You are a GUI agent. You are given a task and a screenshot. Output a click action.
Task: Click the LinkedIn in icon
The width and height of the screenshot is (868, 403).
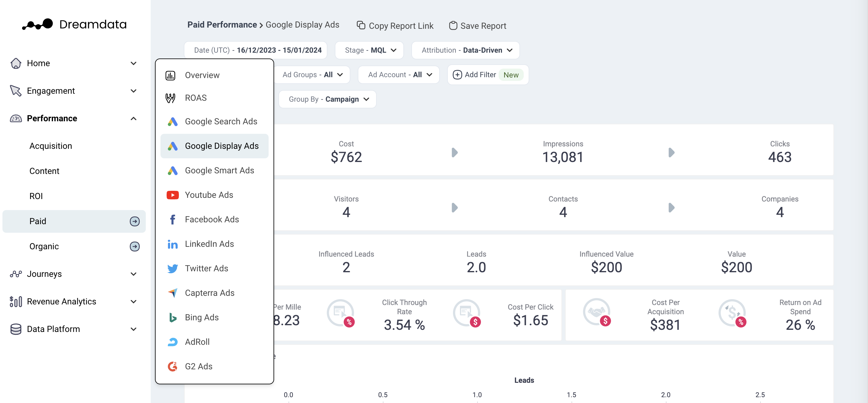[172, 244]
